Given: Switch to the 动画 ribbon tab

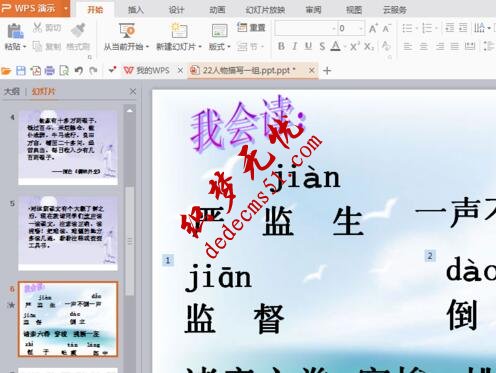Looking at the screenshot, I should (x=217, y=10).
